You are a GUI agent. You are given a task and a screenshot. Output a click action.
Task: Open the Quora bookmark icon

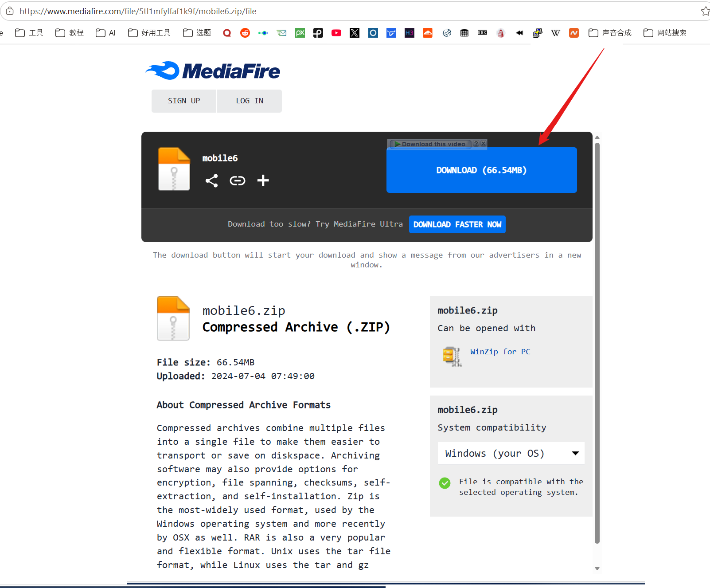(x=227, y=33)
